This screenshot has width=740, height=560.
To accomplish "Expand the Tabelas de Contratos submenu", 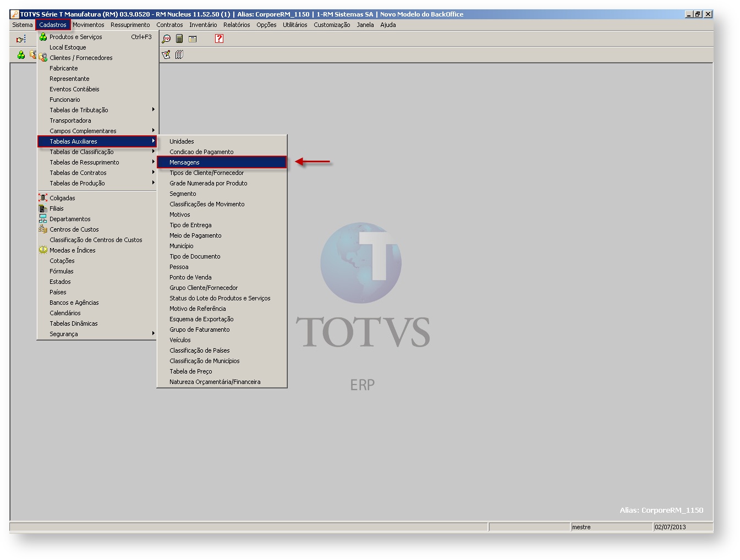I will coord(97,173).
